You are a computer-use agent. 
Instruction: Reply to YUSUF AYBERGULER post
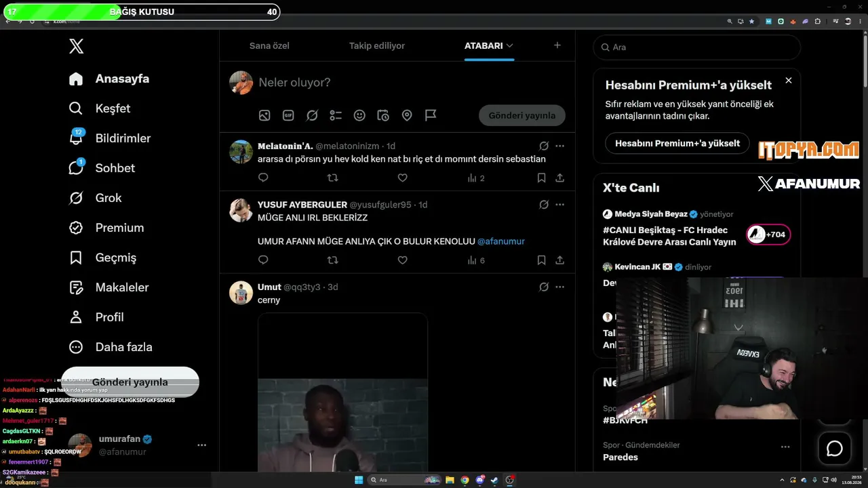263,260
